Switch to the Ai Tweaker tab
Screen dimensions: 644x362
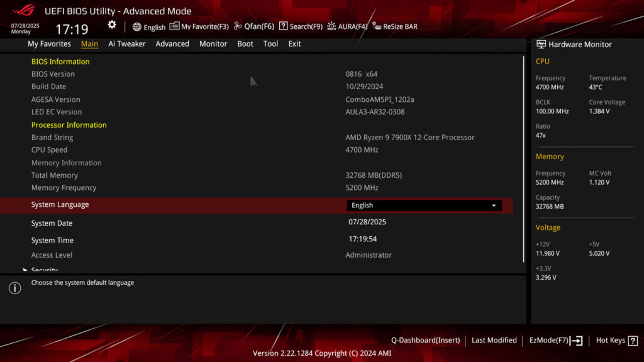tap(126, 43)
